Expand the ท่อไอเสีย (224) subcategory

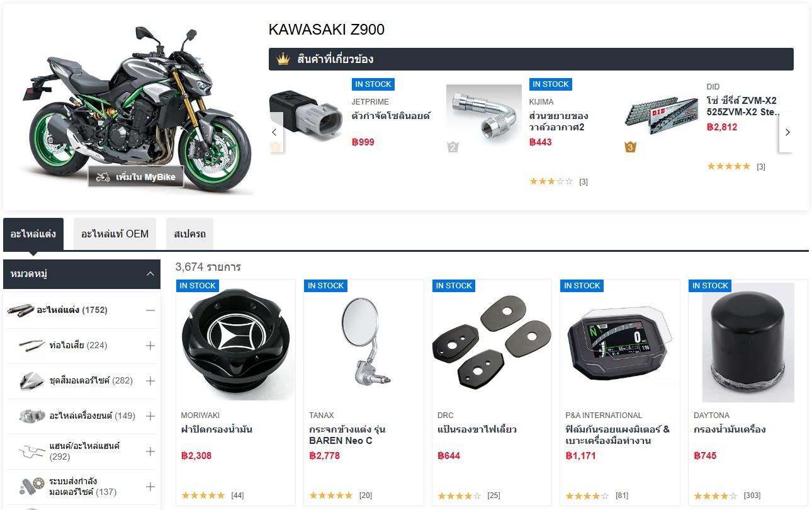coord(150,345)
